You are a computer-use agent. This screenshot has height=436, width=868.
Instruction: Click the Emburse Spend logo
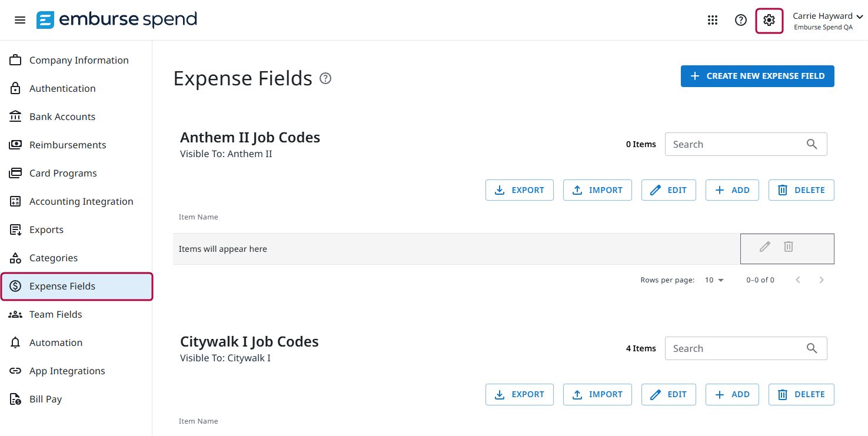[x=116, y=19]
